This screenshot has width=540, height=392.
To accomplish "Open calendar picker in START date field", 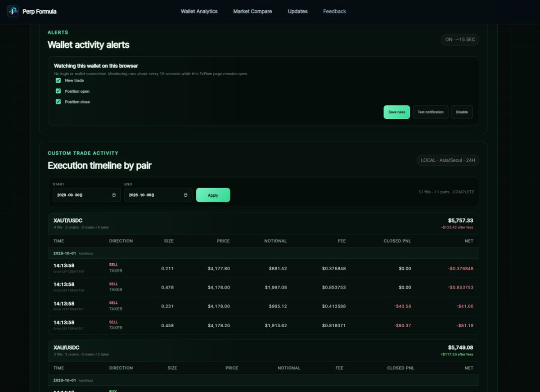I will [x=114, y=195].
